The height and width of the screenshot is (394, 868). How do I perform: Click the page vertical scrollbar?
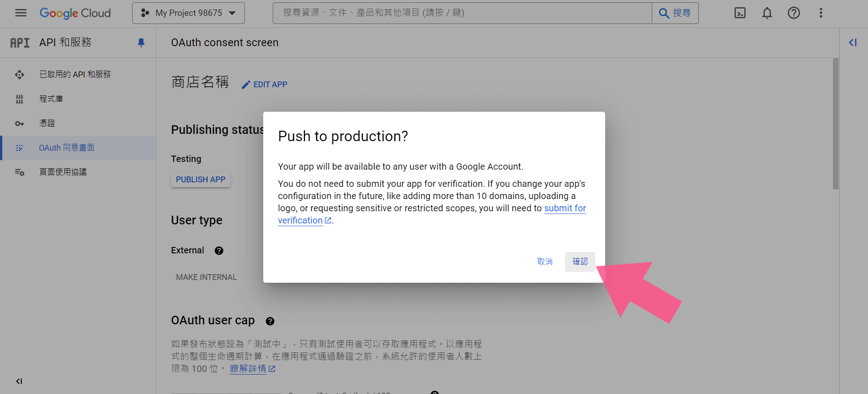pos(836,123)
